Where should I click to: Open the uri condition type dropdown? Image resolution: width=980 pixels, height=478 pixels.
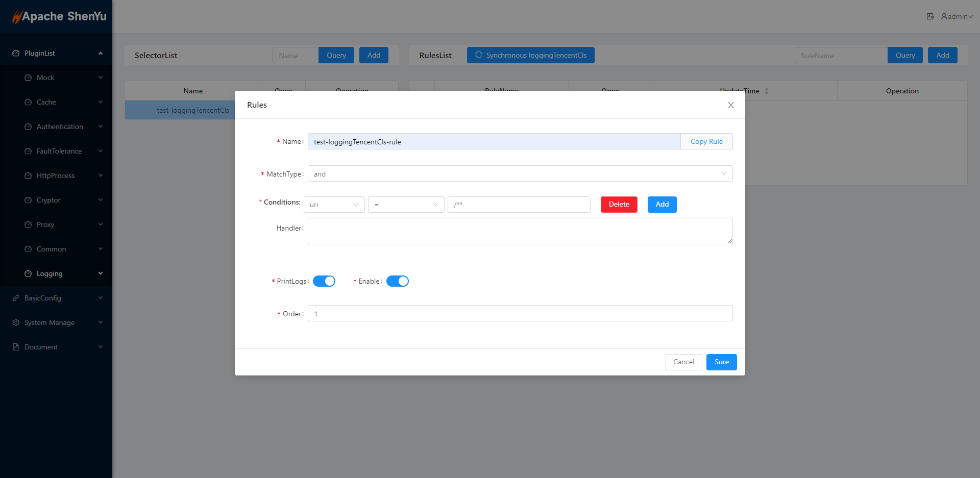tap(334, 205)
